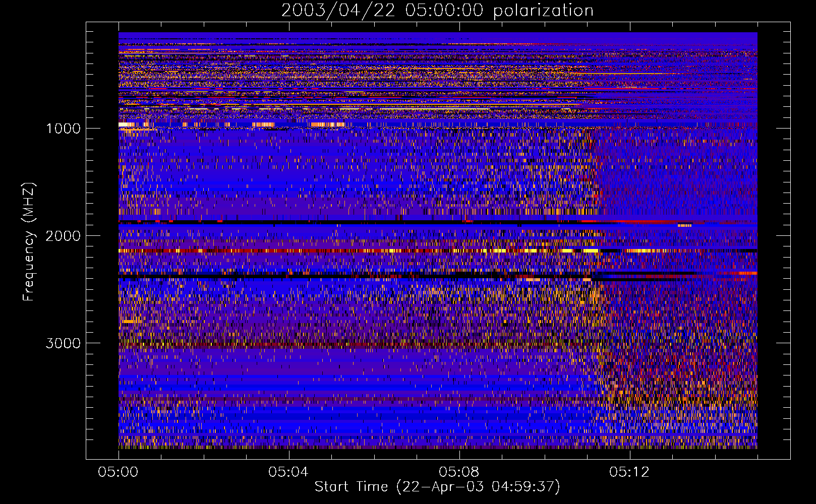
Task: Click the 05:04 time tick label
Action: 288,472
